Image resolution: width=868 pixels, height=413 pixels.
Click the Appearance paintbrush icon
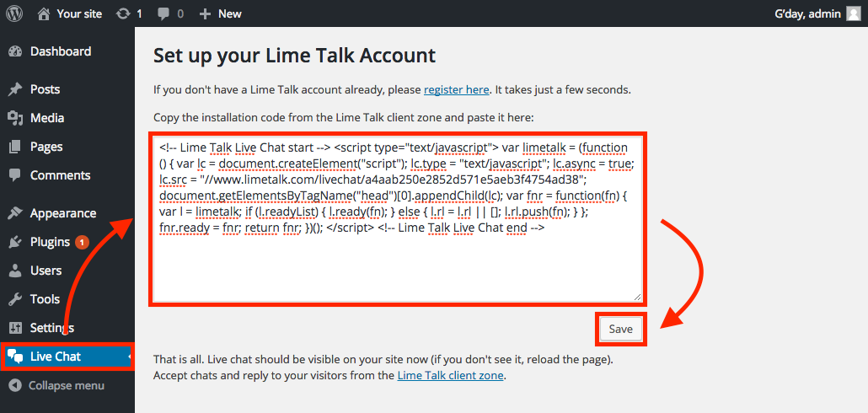pyautogui.click(x=15, y=213)
